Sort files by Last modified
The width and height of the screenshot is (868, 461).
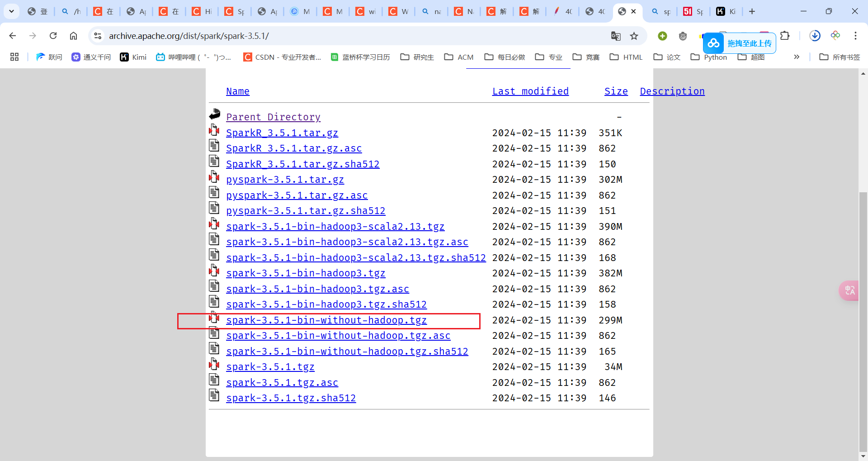click(530, 91)
